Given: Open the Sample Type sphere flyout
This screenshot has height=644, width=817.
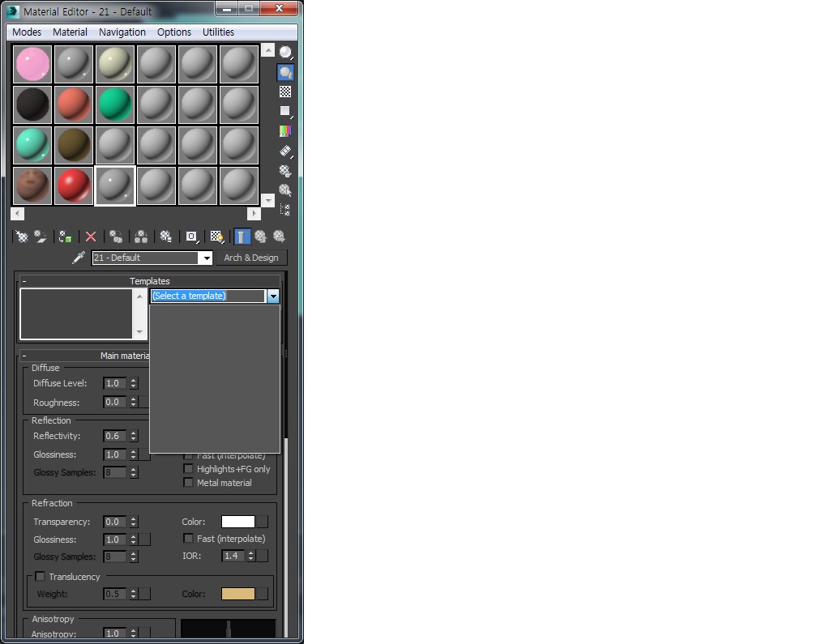Looking at the screenshot, I should coord(285,53).
